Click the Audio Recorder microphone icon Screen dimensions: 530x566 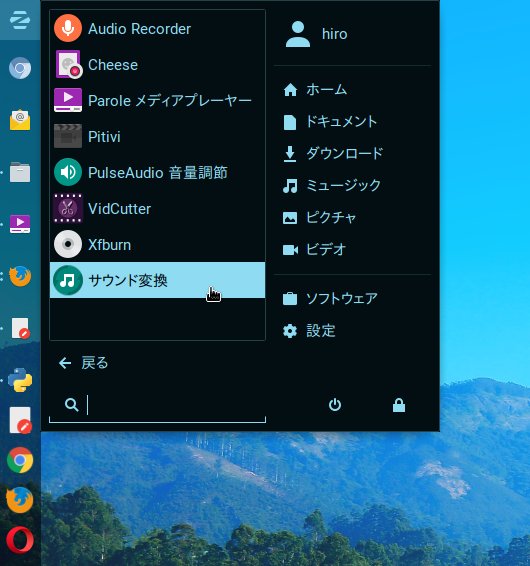click(68, 28)
